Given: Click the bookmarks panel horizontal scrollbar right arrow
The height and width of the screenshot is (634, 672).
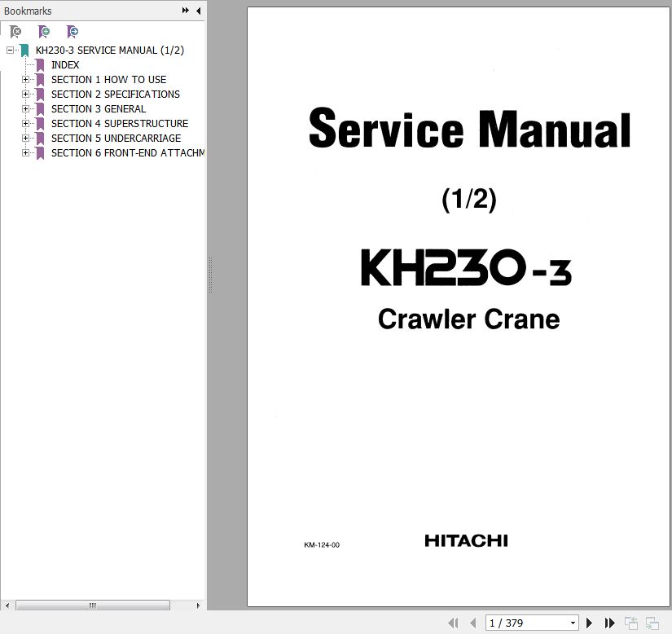Looking at the screenshot, I should [198, 605].
